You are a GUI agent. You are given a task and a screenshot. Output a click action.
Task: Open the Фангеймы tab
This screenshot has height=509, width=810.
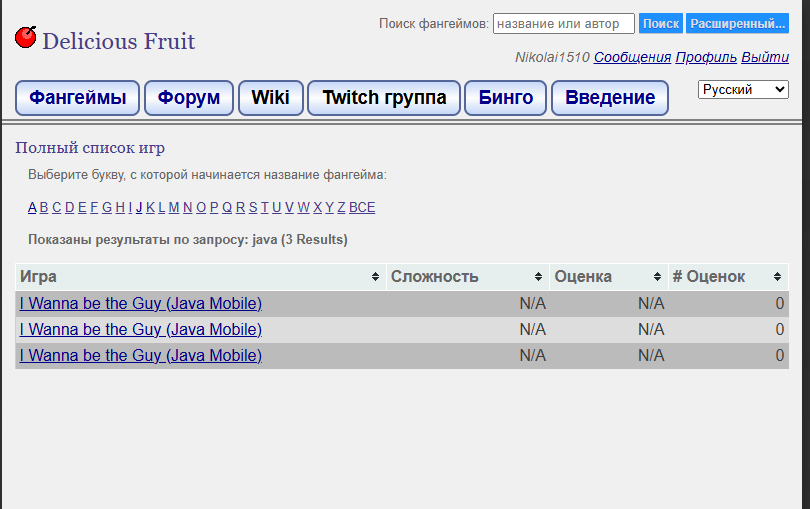[x=77, y=98]
